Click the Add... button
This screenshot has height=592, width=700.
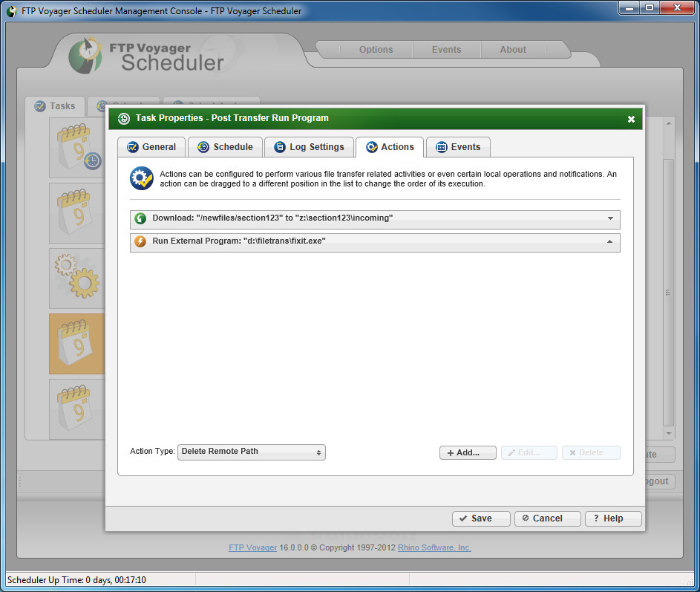click(x=468, y=452)
